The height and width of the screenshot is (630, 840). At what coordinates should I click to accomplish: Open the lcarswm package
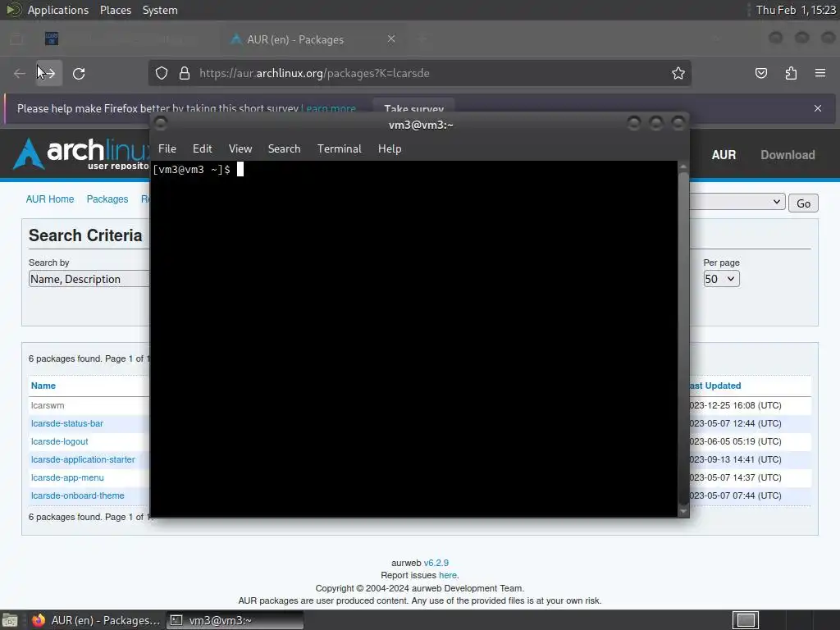[x=47, y=405]
